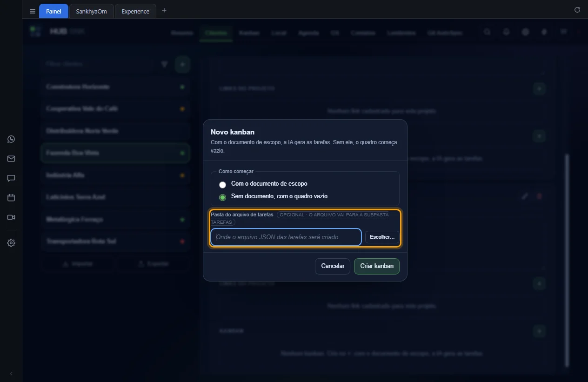Open the calendar icon in the sidebar
This screenshot has width=588, height=382.
pyautogui.click(x=11, y=198)
